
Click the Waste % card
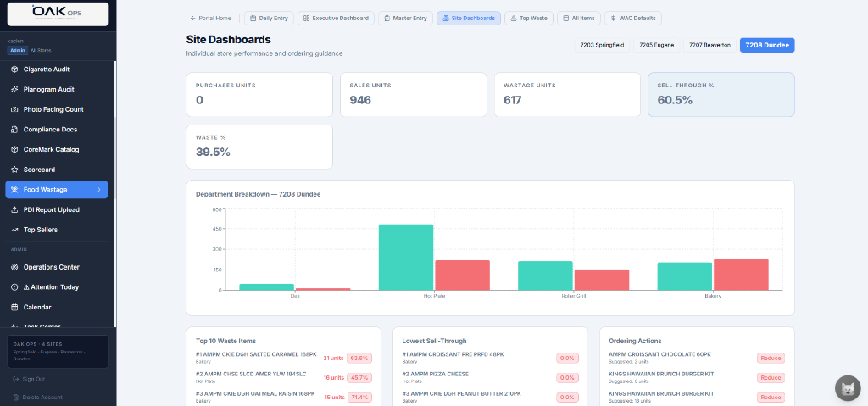tap(259, 147)
